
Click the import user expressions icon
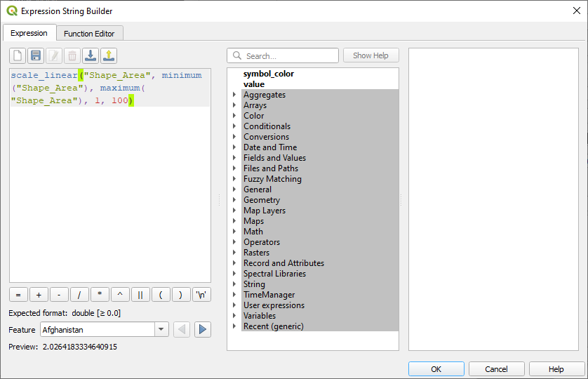point(91,56)
